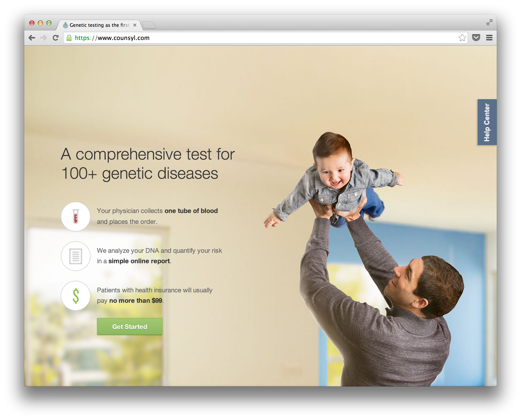521x420 pixels.
Task: Click the browser forward arrow
Action: click(44, 38)
